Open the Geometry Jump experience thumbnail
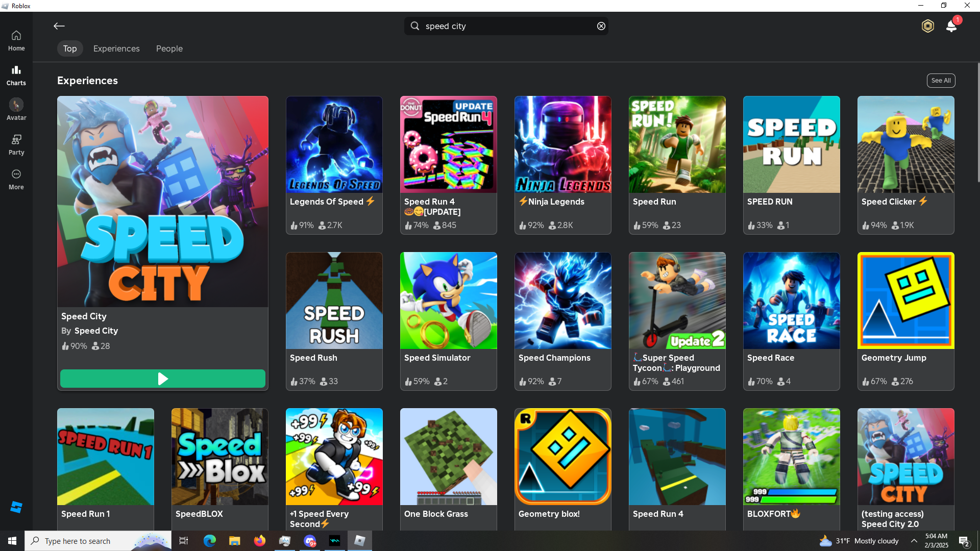 click(905, 300)
